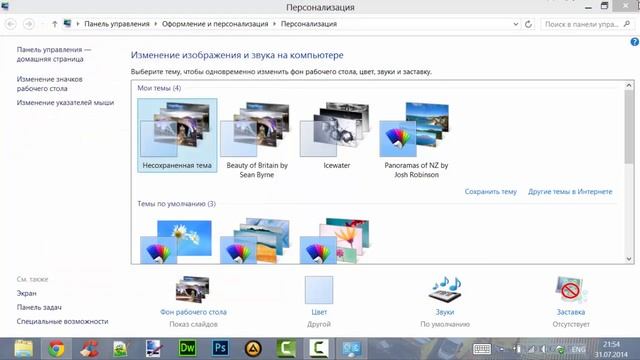Open the drawing app with pen icon on the taskbar
640x360 pixels.
(x=153, y=349)
